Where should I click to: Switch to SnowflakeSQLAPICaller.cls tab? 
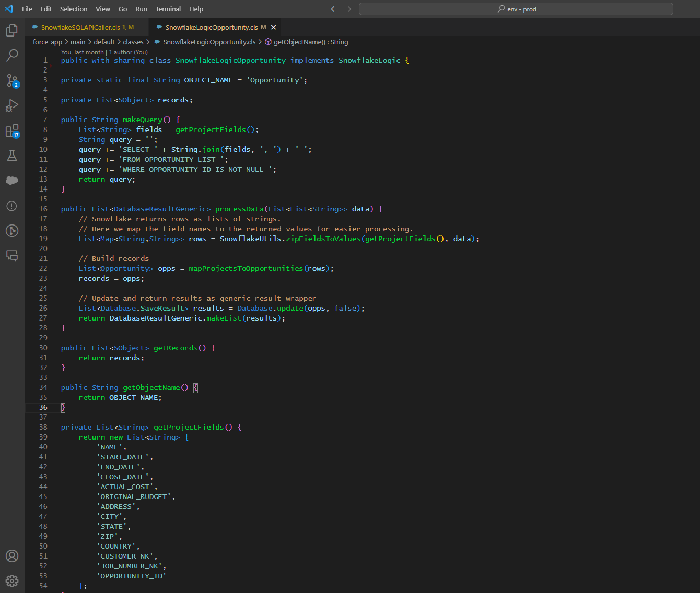tap(84, 27)
